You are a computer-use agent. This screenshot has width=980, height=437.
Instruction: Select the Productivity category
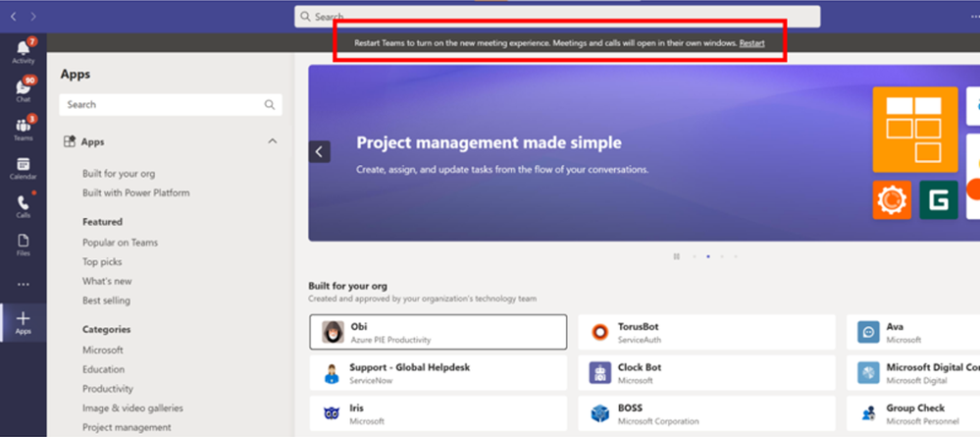(108, 389)
